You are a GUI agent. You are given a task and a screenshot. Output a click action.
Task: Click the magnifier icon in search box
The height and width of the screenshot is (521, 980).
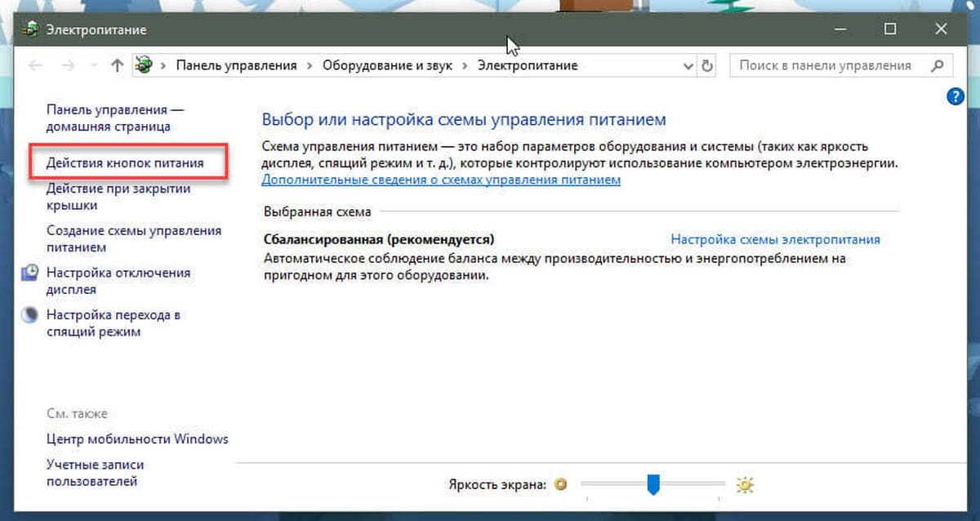point(938,65)
